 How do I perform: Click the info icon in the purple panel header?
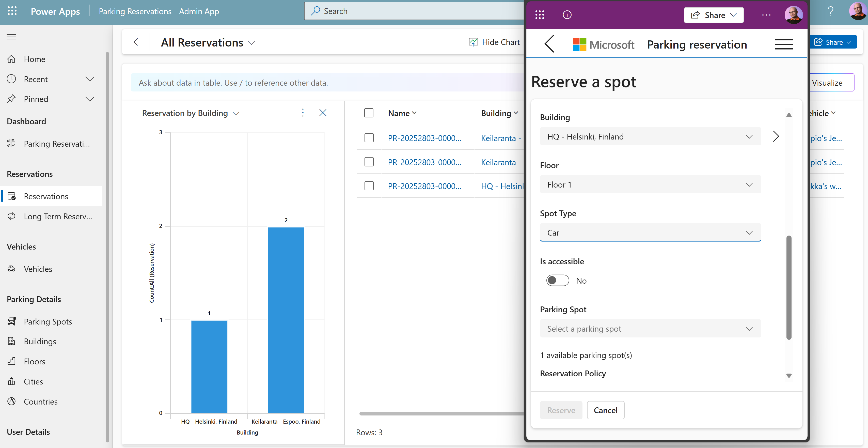click(x=567, y=15)
